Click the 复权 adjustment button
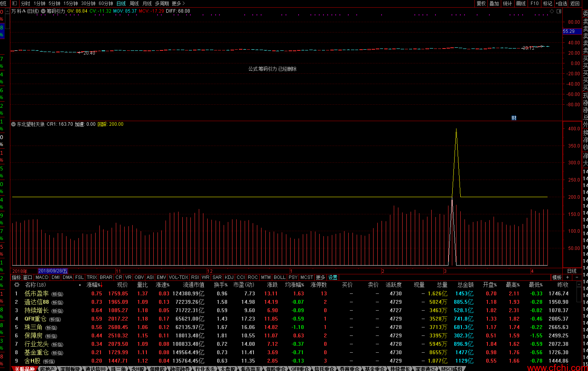This screenshot has height=371, width=588. pyautogui.click(x=481, y=3)
